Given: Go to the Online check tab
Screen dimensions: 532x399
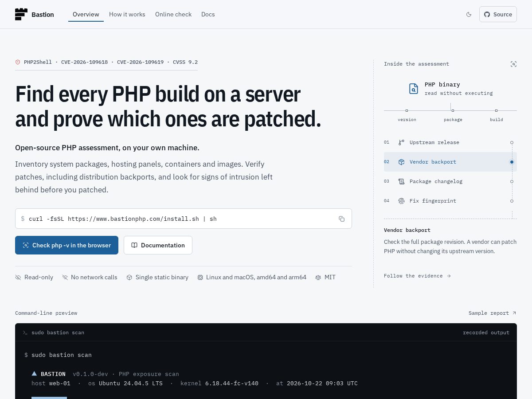Looking at the screenshot, I should tap(173, 14).
